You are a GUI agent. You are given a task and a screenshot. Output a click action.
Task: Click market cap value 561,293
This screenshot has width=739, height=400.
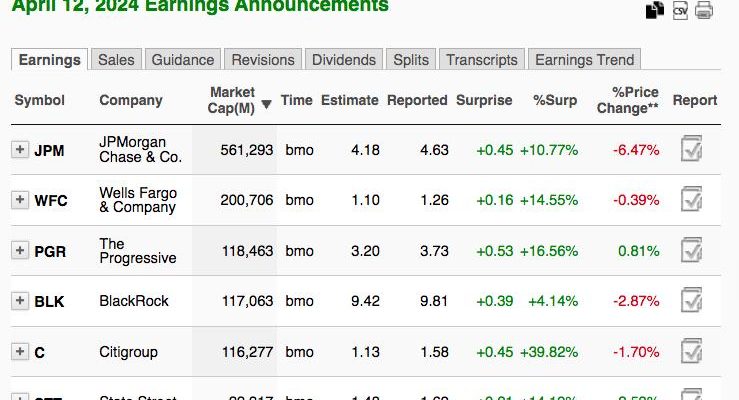246,150
